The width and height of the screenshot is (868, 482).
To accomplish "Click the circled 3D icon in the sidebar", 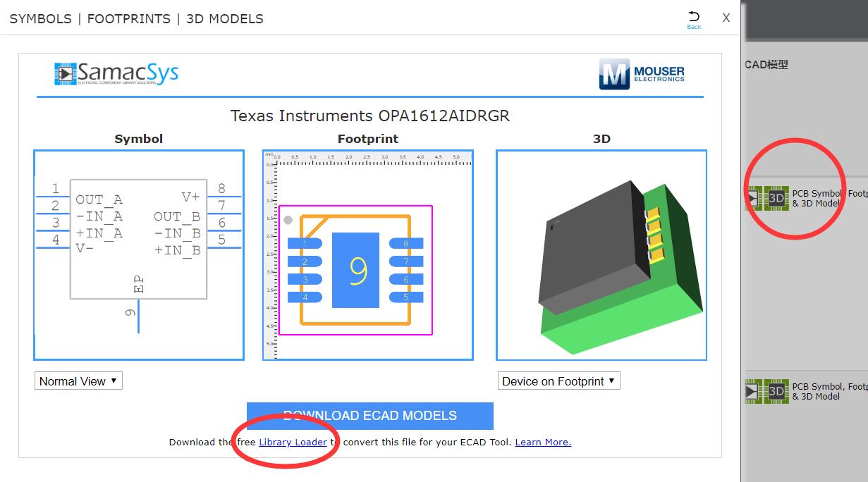I will [x=777, y=199].
